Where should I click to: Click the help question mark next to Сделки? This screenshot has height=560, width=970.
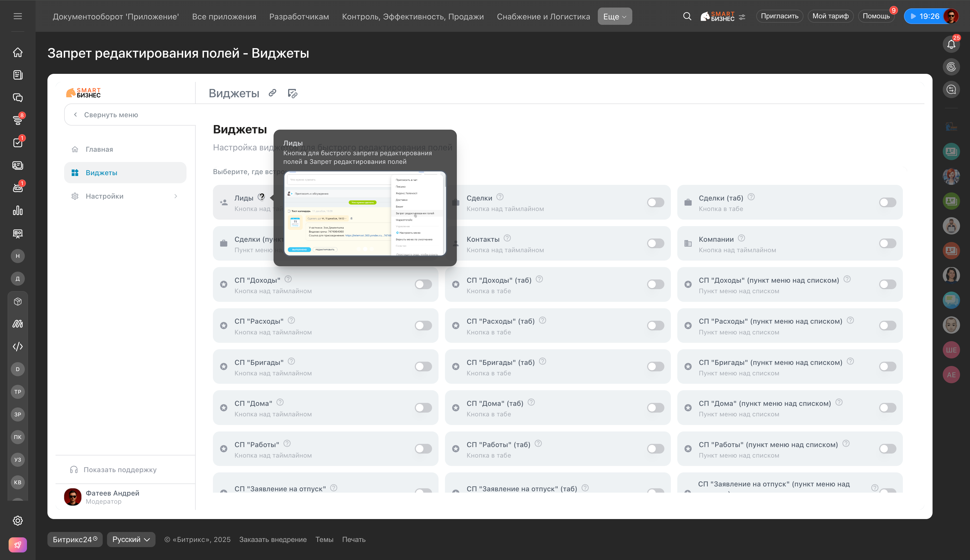pyautogui.click(x=500, y=197)
